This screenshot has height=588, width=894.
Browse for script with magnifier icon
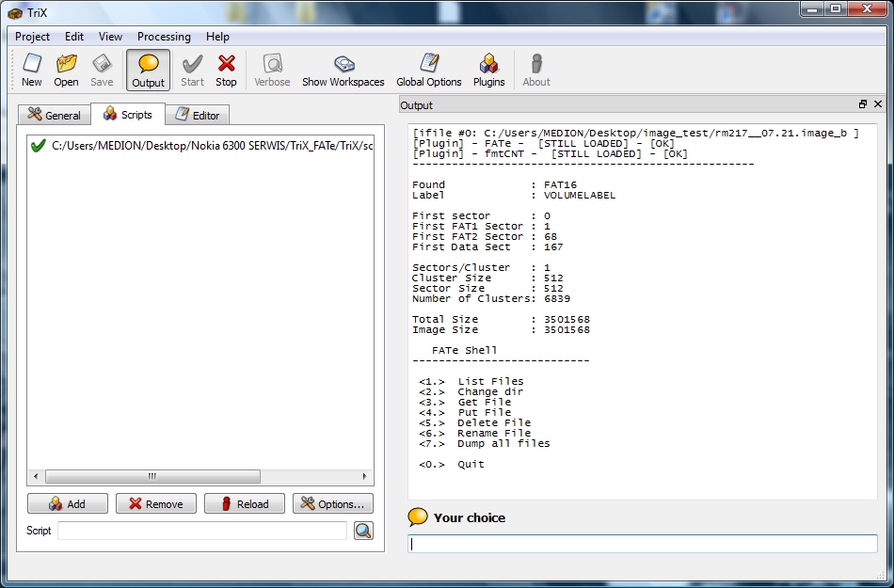[364, 531]
